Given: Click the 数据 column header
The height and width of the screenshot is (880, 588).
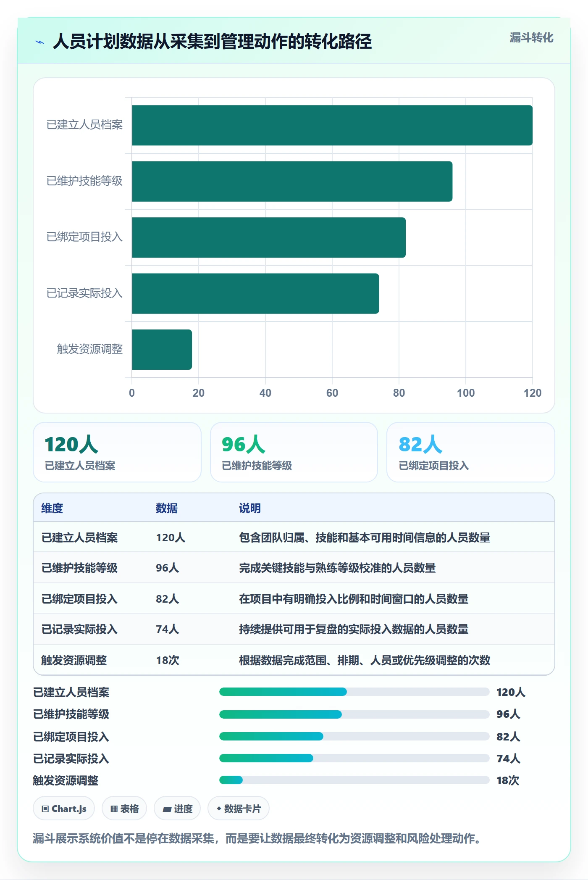Looking at the screenshot, I should (167, 508).
